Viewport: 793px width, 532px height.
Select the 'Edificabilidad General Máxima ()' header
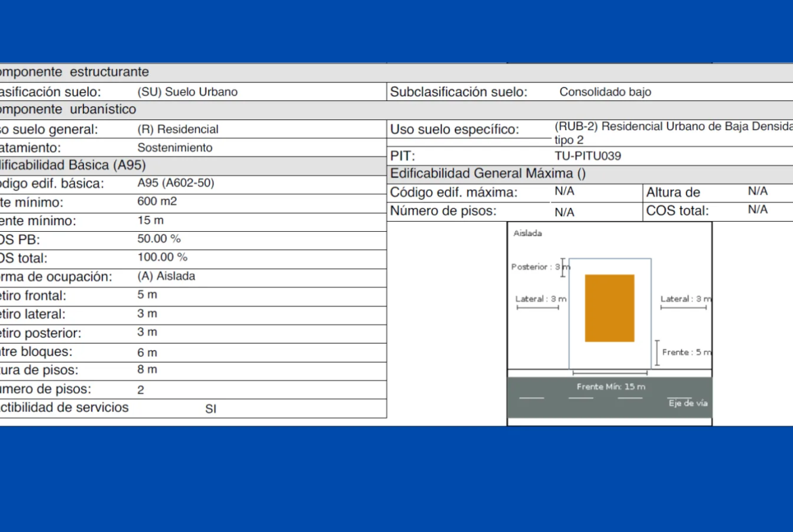(487, 173)
